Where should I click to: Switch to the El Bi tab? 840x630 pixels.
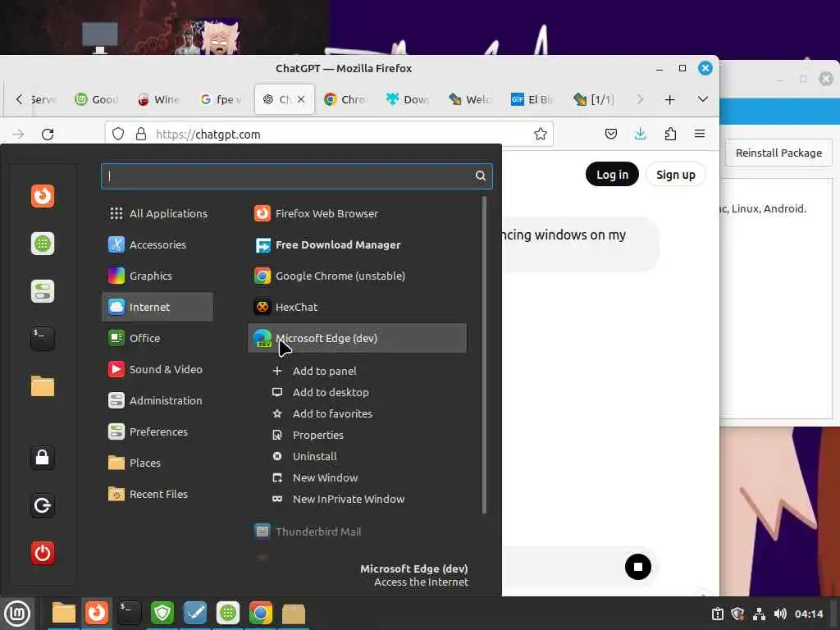tap(532, 99)
